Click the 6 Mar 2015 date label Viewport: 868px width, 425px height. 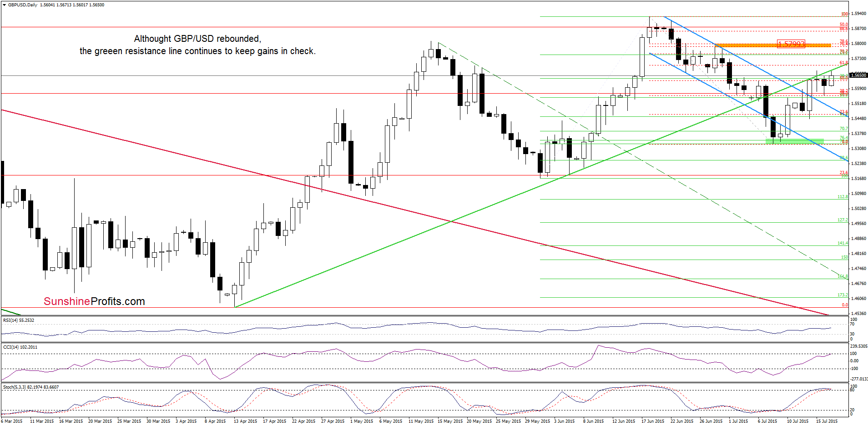click(12, 421)
